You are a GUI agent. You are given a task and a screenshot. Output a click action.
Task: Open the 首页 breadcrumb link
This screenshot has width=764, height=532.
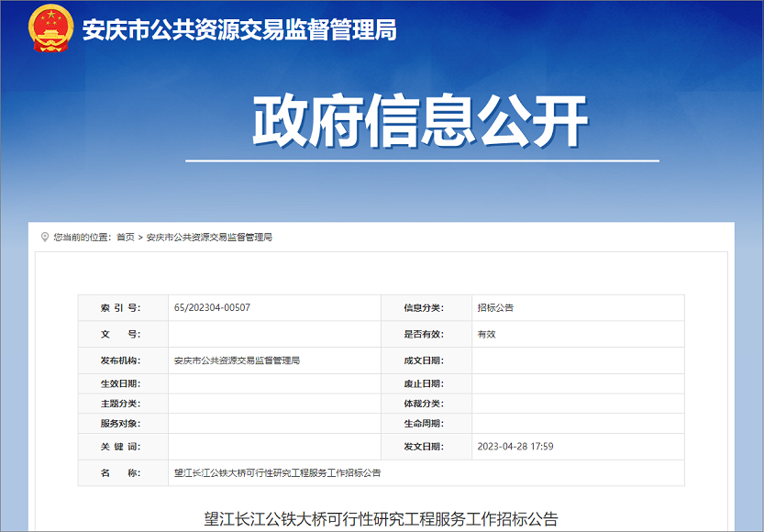(126, 237)
